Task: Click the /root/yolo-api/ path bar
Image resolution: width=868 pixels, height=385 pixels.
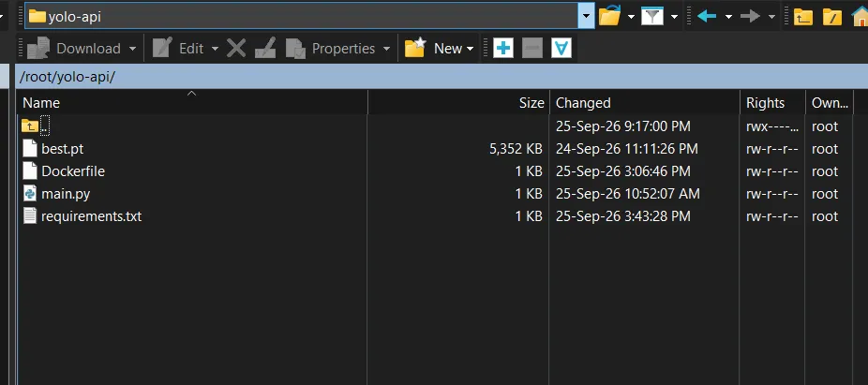Action: tap(442, 77)
